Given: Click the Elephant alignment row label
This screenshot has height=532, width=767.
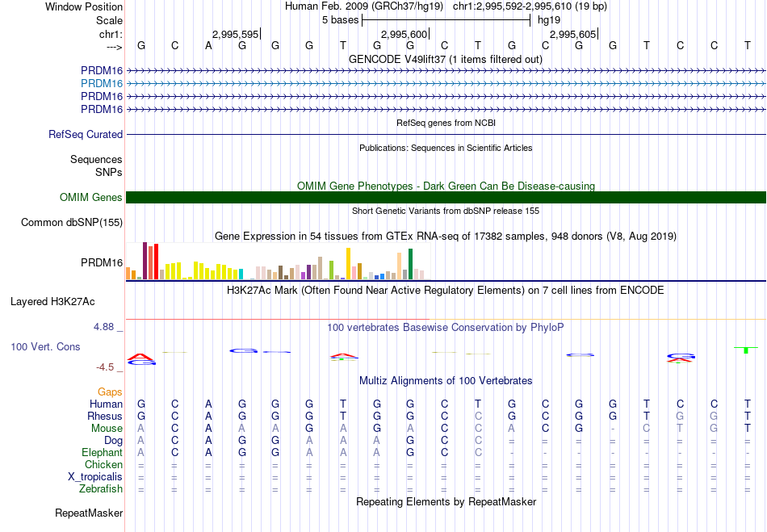Looking at the screenshot, I should [103, 452].
